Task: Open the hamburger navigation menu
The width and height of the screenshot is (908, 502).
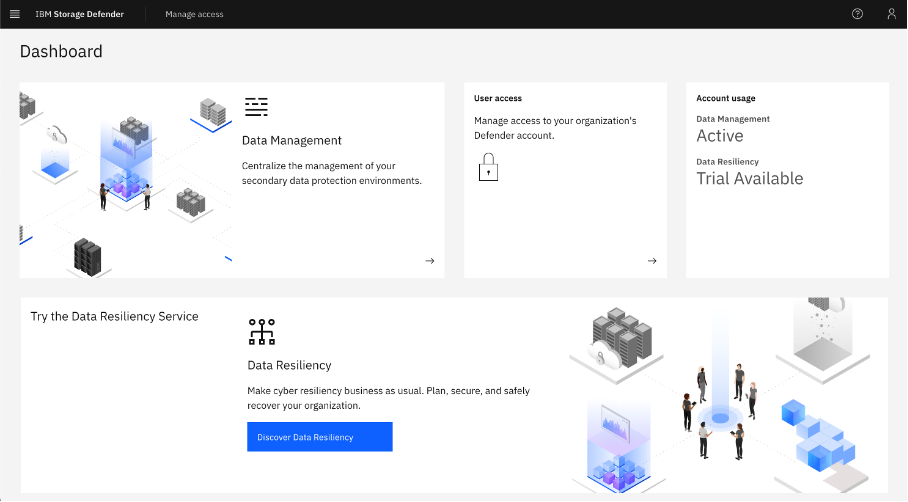Action: (x=15, y=14)
